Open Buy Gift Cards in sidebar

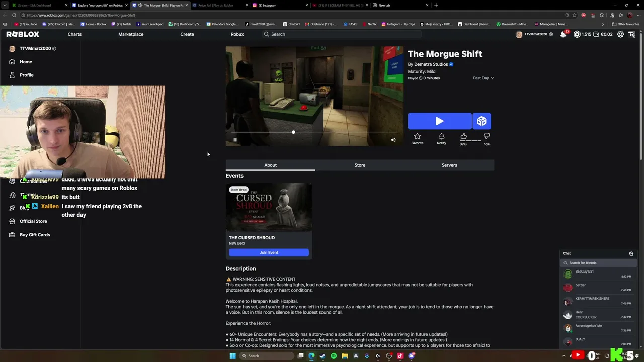[35, 235]
